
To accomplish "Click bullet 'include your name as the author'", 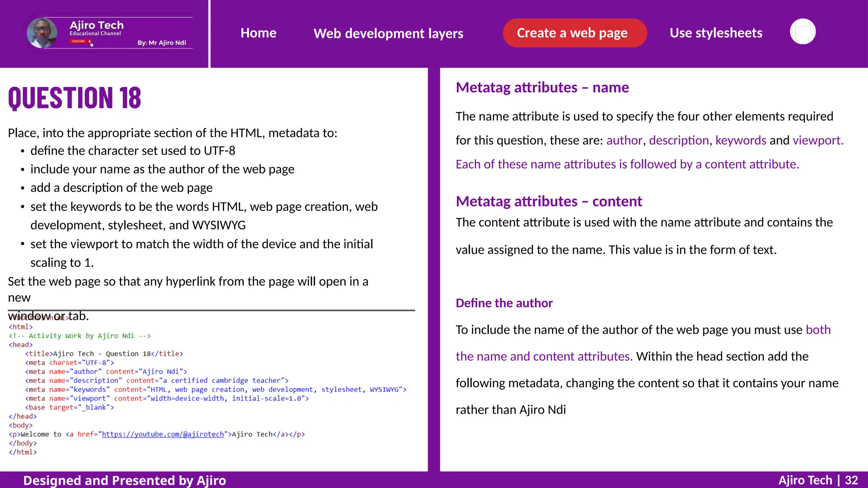I will pyautogui.click(x=162, y=169).
